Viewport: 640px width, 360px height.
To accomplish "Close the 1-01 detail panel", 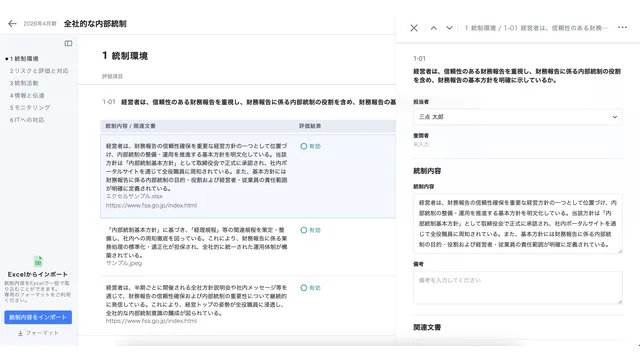I will [x=414, y=28].
